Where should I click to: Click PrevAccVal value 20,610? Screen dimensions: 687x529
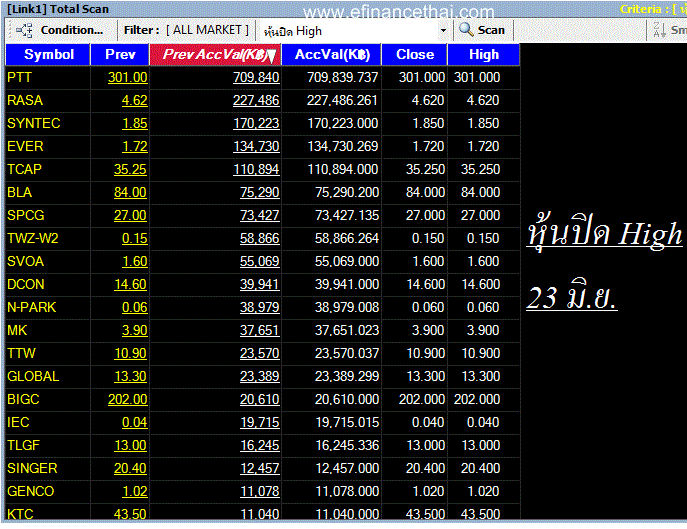[259, 399]
